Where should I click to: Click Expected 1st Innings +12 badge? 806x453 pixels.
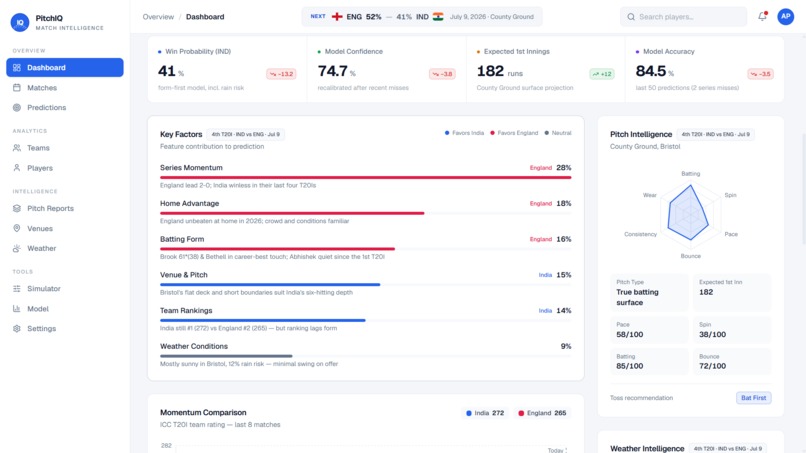tap(602, 74)
